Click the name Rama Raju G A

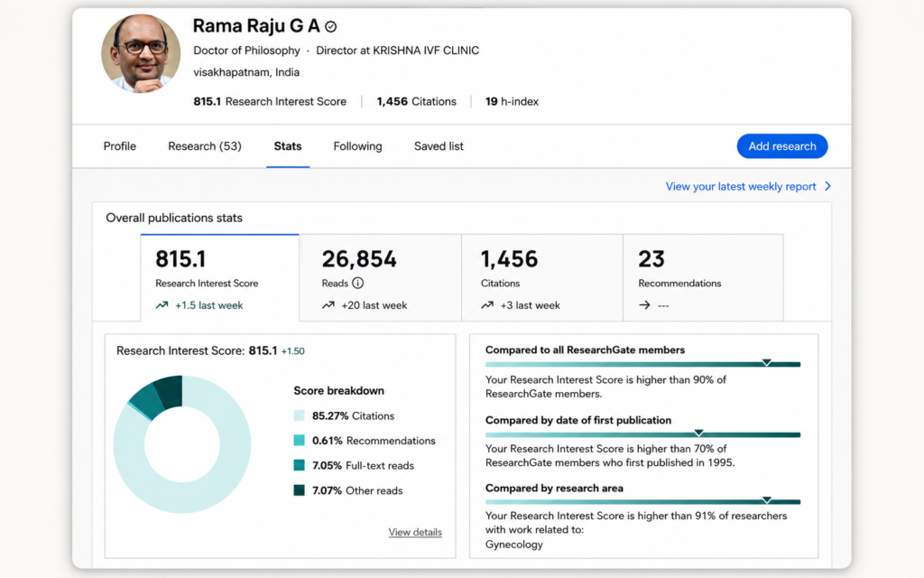[x=256, y=26]
